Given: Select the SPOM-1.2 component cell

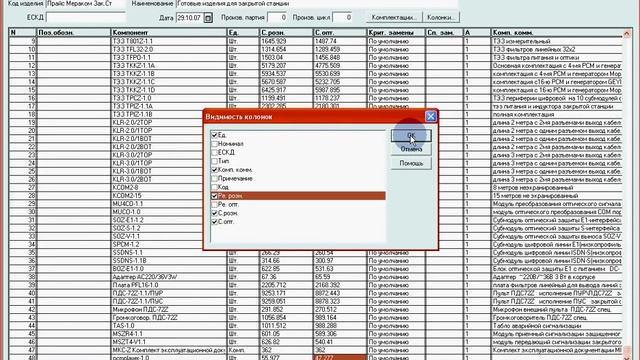Looking at the screenshot, I should coord(157,244).
